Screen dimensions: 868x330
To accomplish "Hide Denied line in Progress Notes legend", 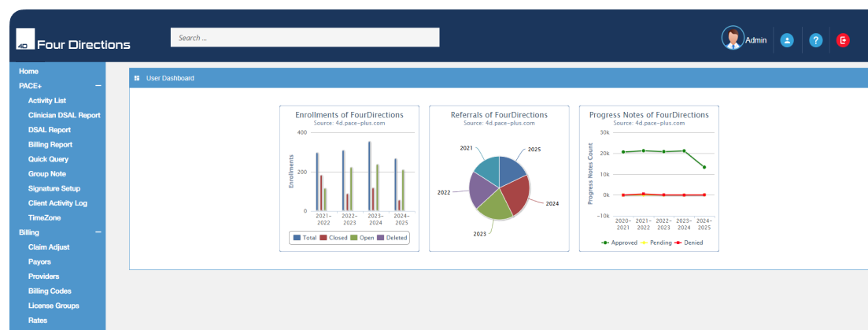I will [689, 243].
